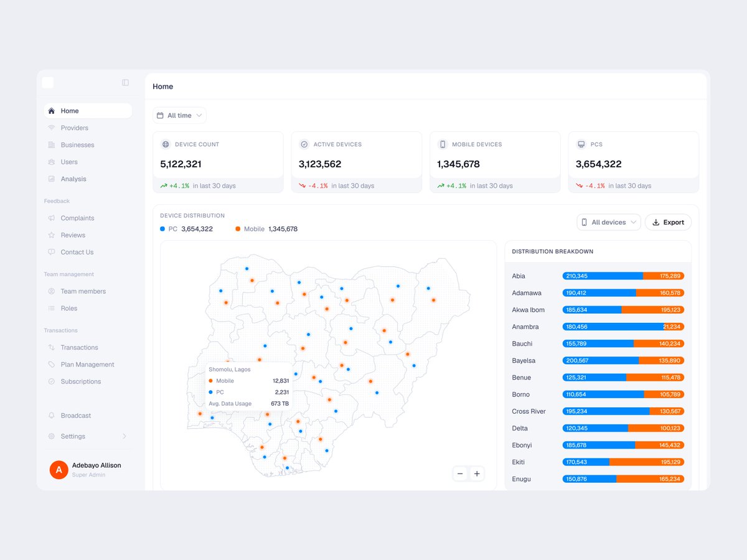The width and height of the screenshot is (747, 560).
Task: Click the calendar icon in All time filter
Action: pos(161,116)
